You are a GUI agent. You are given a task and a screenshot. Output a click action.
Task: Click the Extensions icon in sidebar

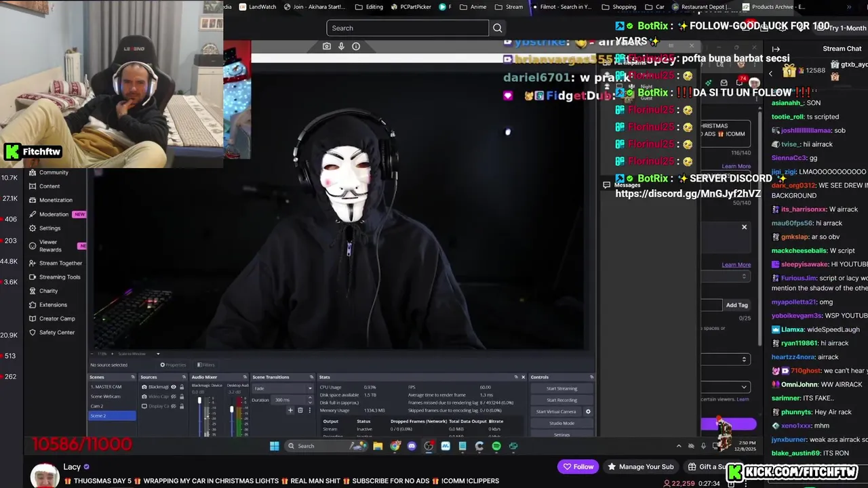click(33, 304)
